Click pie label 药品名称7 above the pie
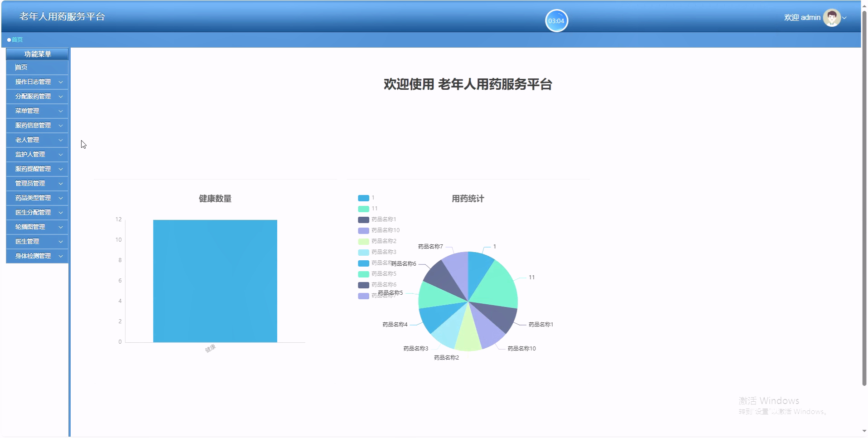 tap(430, 247)
